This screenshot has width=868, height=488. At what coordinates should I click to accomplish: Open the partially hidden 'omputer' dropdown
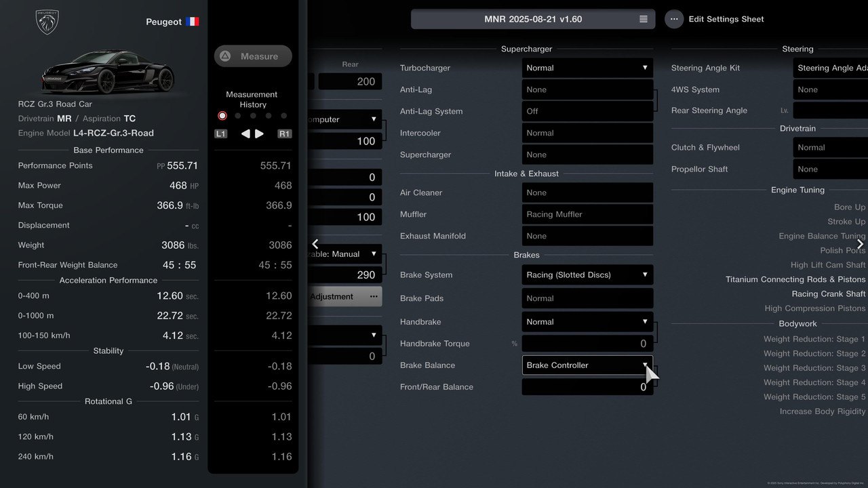coord(344,119)
